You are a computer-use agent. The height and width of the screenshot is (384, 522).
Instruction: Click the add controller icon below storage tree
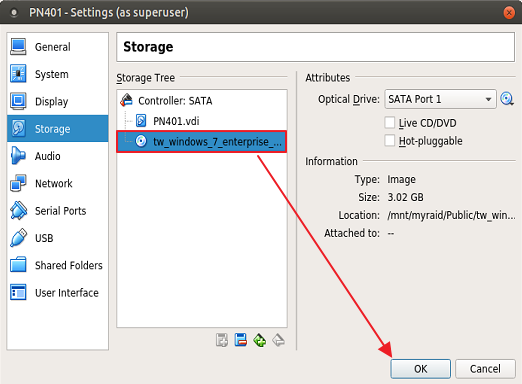[x=260, y=340]
